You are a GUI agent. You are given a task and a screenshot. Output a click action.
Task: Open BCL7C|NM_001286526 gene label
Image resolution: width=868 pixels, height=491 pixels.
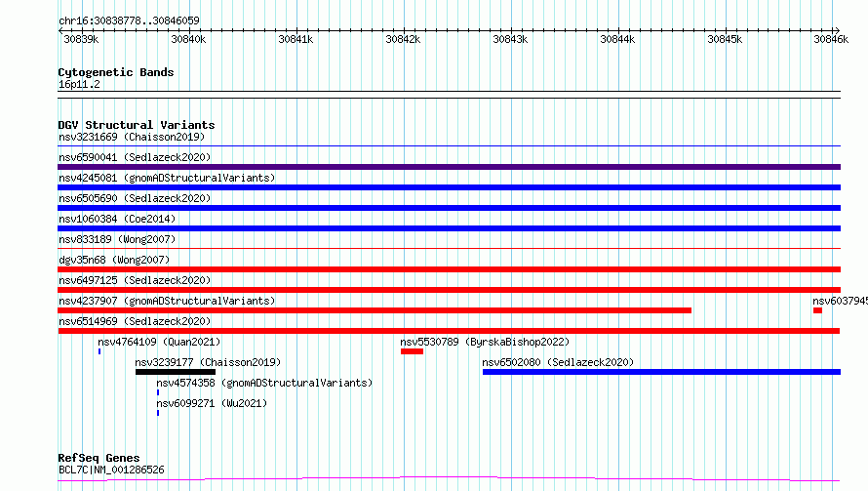111,470
